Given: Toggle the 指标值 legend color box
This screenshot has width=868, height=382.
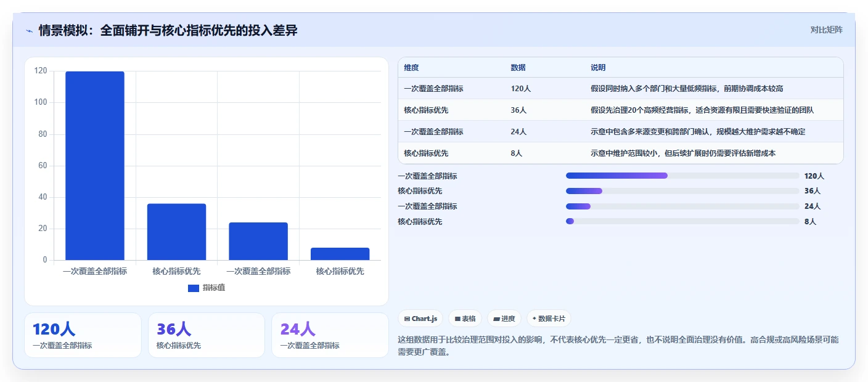Looking at the screenshot, I should click(x=193, y=288).
